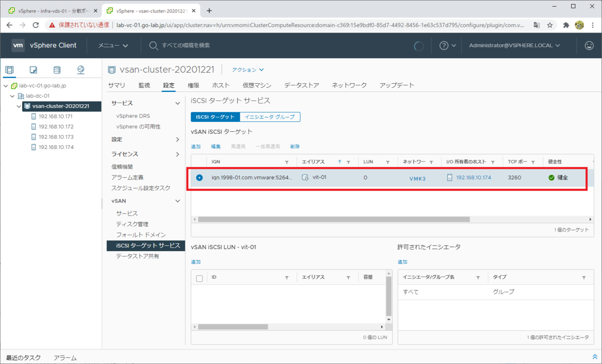Click the search all environments field
The height and width of the screenshot is (364, 602).
(x=186, y=46)
